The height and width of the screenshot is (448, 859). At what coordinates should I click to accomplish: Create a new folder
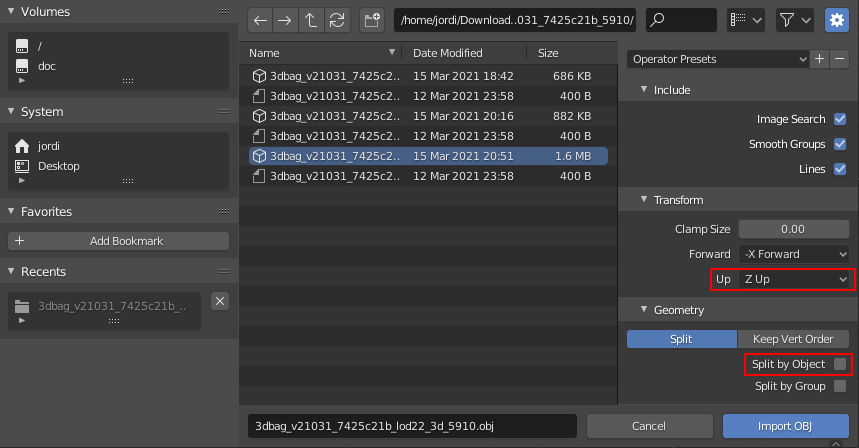point(372,21)
